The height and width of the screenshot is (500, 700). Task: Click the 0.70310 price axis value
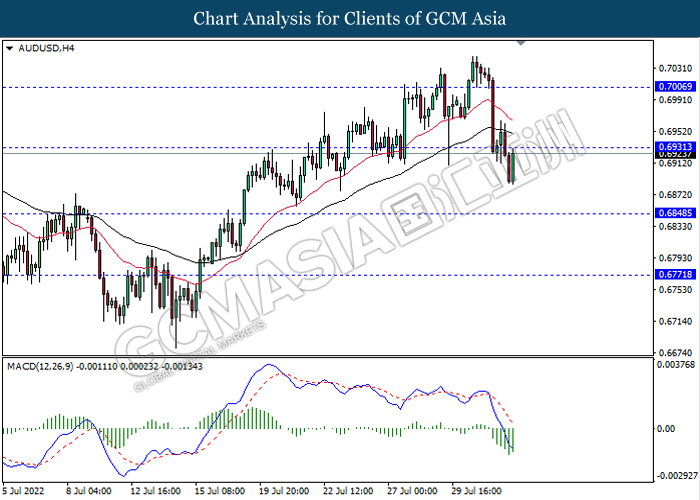tap(675, 68)
